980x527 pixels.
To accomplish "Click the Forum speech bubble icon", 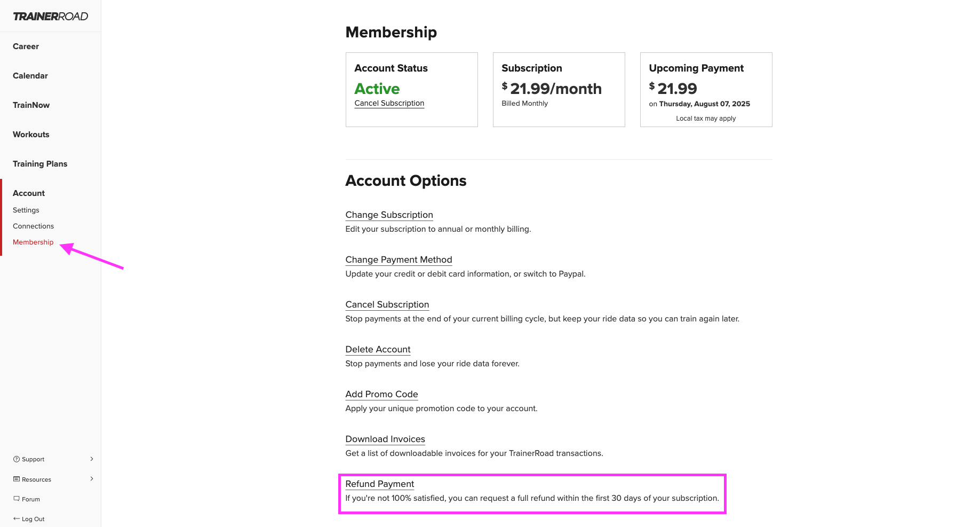I will [16, 499].
